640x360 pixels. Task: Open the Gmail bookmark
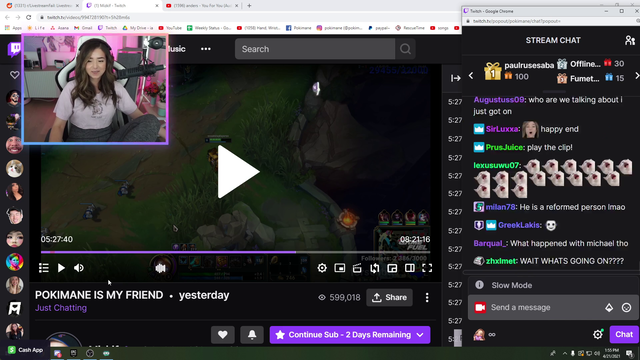(x=83, y=28)
